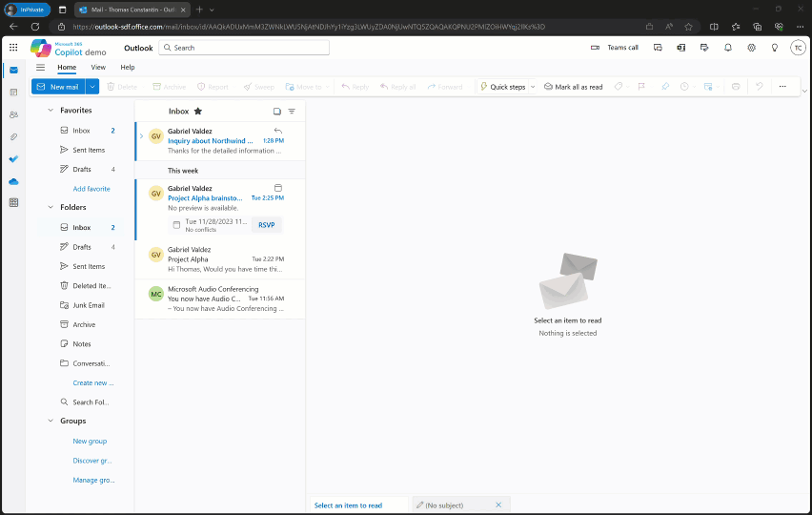This screenshot has height=515, width=812.
Task: Open Notes folder
Action: 81,344
